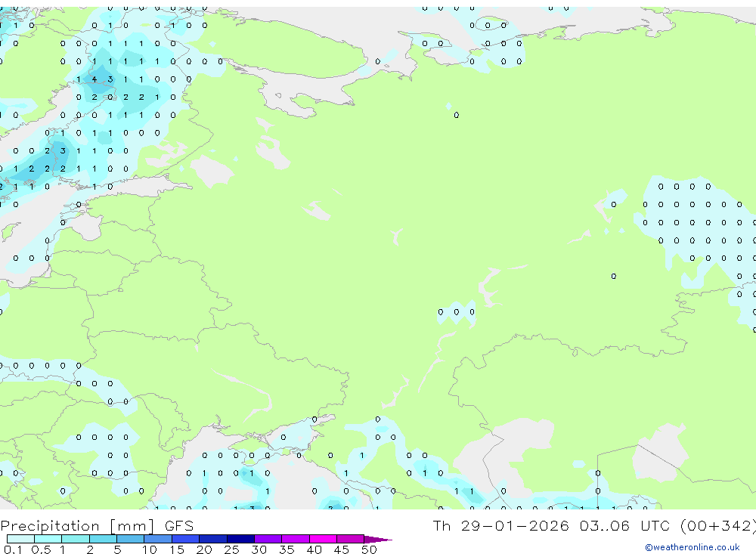
Task: Click the arrow-shaped above-50 mm legend tip
Action: [377, 539]
